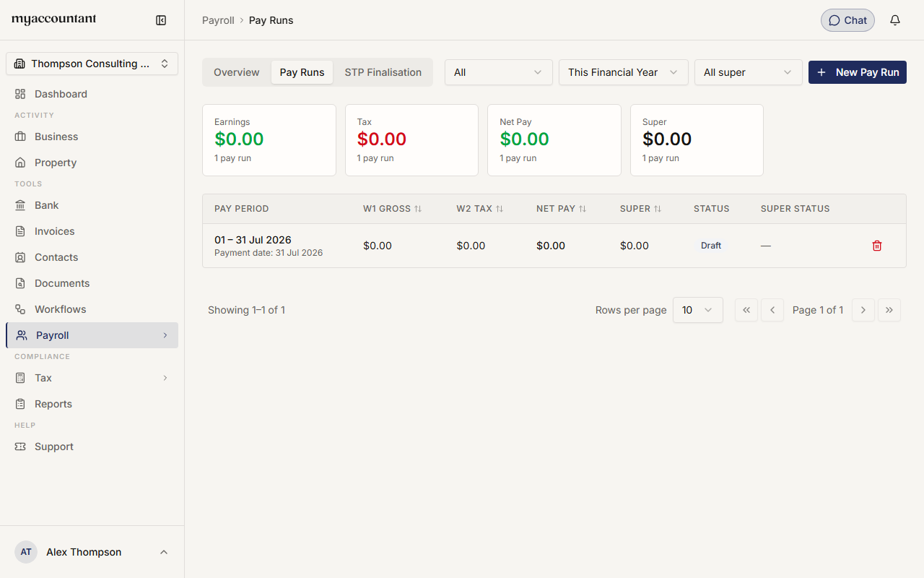Viewport: 924px width, 578px height.
Task: Click the Tax summary card
Action: click(x=411, y=140)
